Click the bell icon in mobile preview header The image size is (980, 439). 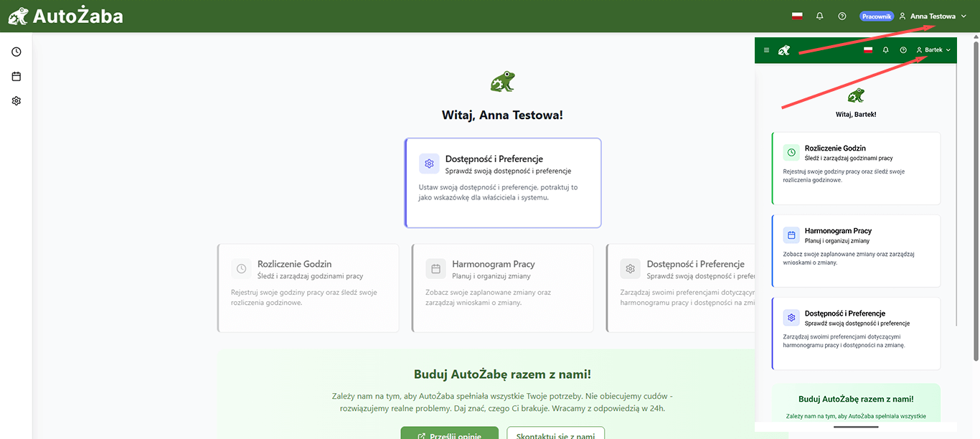pyautogui.click(x=886, y=50)
